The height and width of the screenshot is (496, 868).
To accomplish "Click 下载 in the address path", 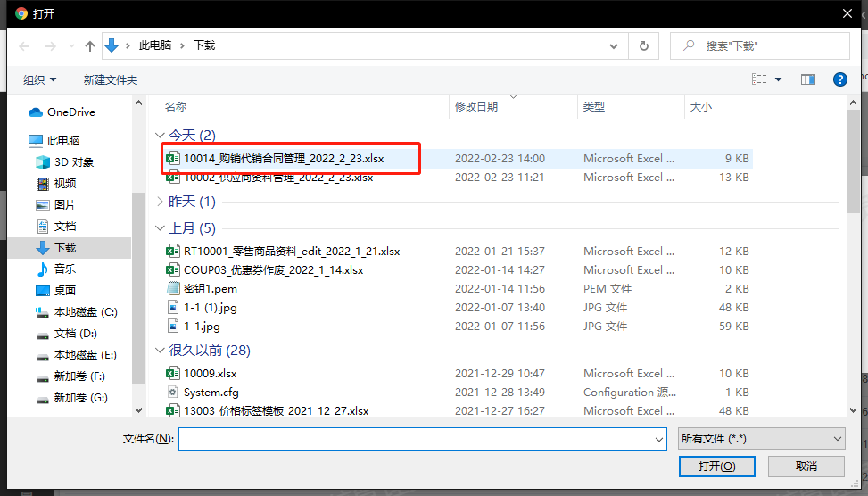I will pos(204,45).
